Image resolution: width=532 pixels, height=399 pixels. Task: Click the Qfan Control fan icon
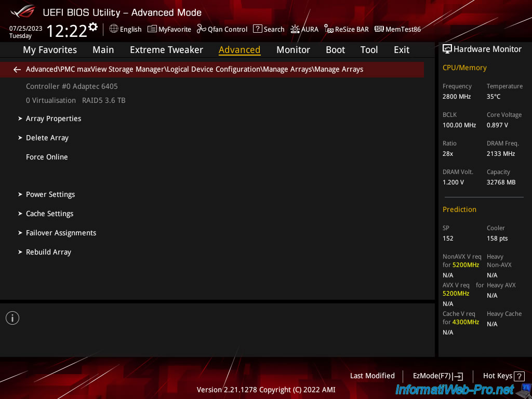(x=202, y=29)
